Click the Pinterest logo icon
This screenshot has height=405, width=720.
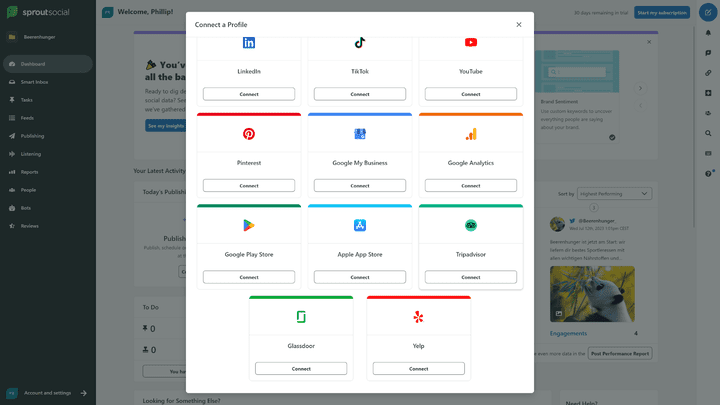click(249, 134)
